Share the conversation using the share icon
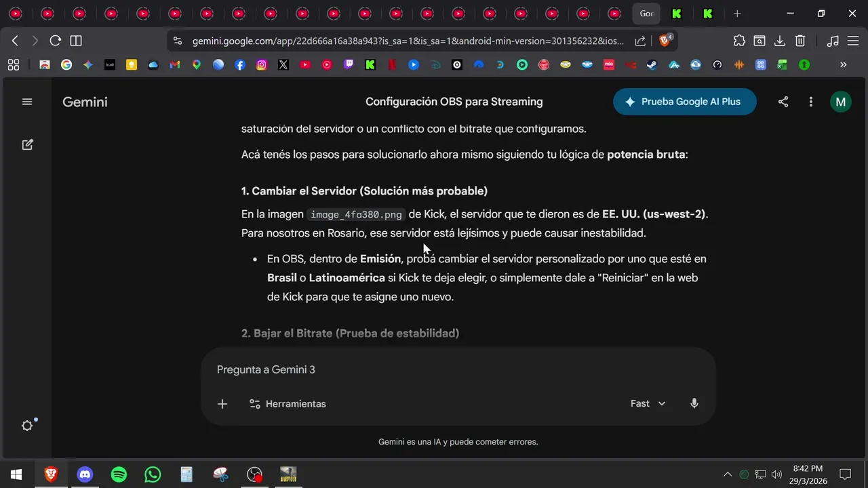The width and height of the screenshot is (868, 488). (783, 102)
